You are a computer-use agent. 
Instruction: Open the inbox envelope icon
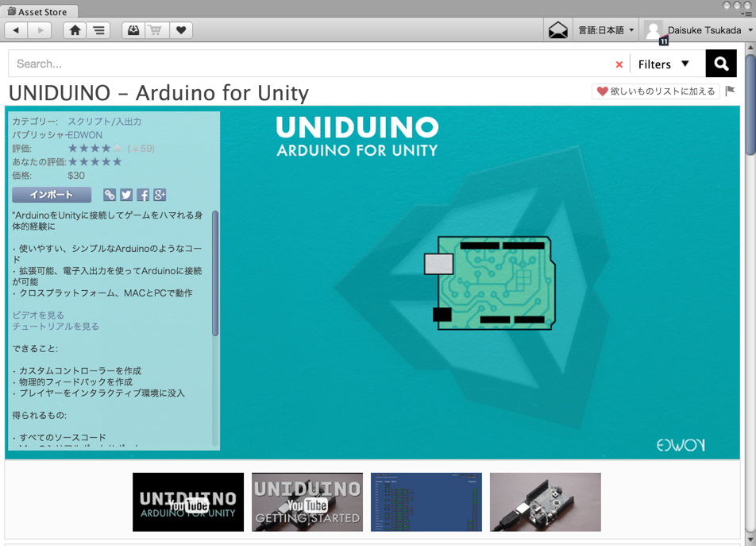[x=557, y=30]
